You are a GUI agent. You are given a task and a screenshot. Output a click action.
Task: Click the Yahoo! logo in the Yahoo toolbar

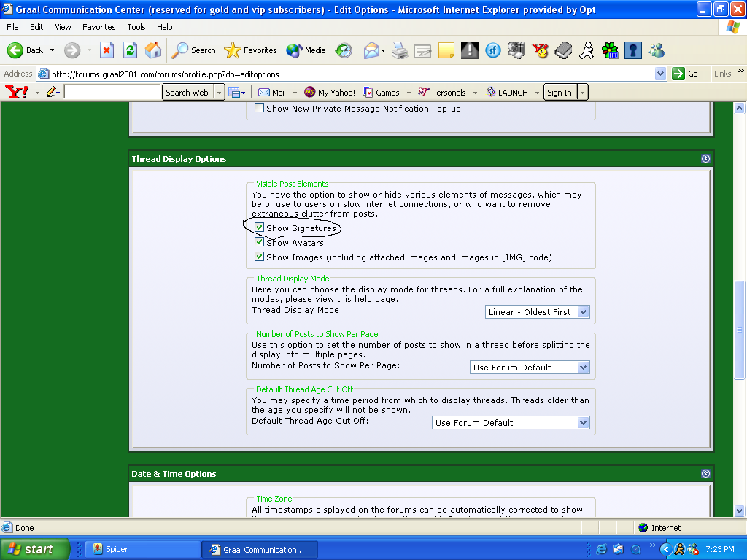pyautogui.click(x=16, y=93)
